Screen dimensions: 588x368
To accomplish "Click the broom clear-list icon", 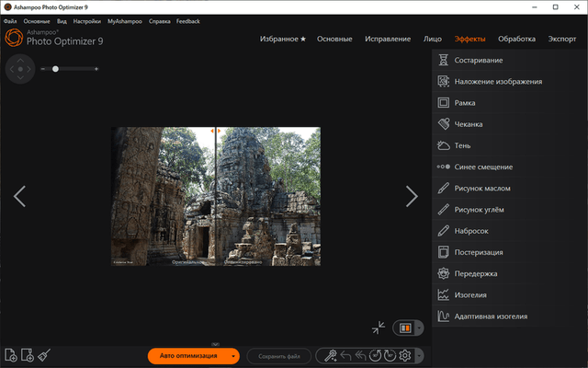I will point(44,355).
